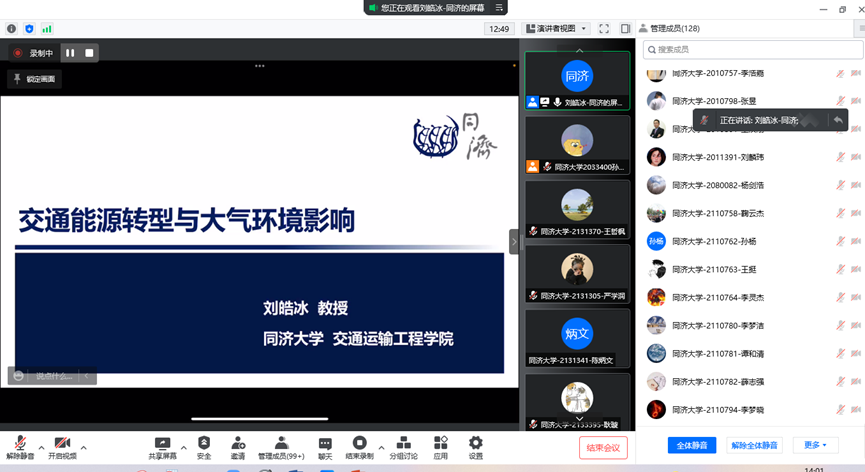Open the 安全 security shield icon
This screenshot has height=472, width=865.
(x=204, y=444)
